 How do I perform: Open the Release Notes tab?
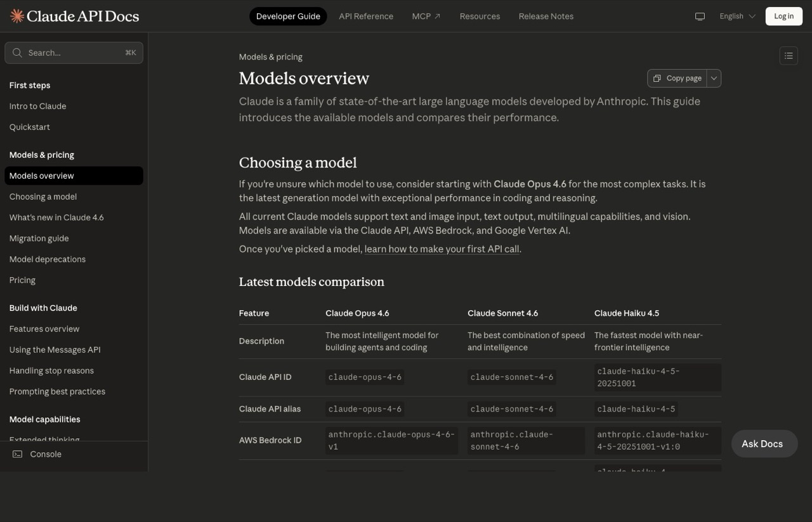(x=546, y=16)
